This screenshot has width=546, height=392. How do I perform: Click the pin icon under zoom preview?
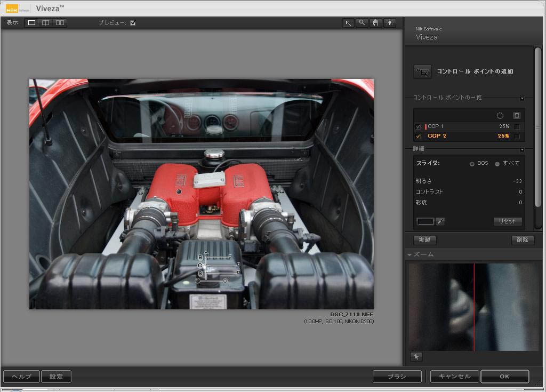416,357
